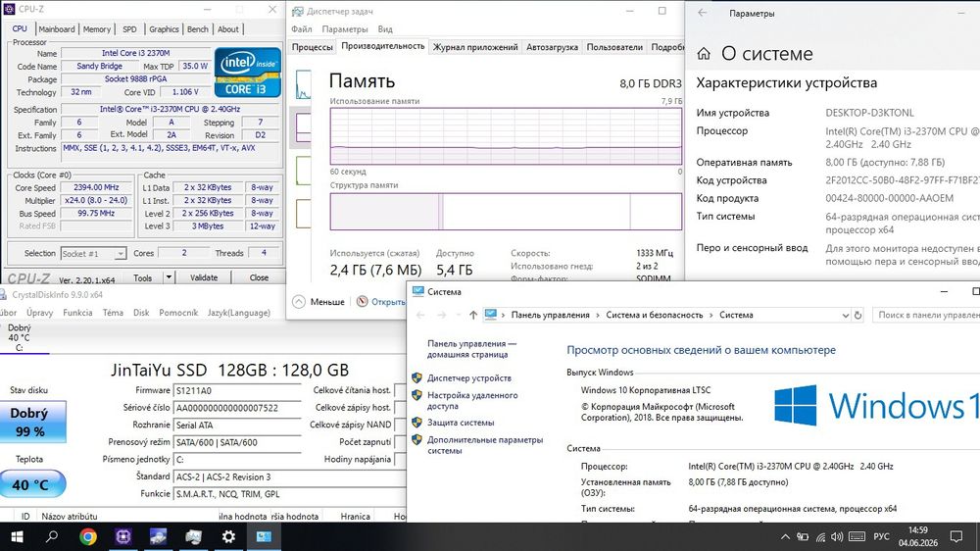Image resolution: width=980 pixels, height=551 pixels.
Task: Click the Intel Core i3 logo in CPU-Z
Action: click(x=248, y=73)
